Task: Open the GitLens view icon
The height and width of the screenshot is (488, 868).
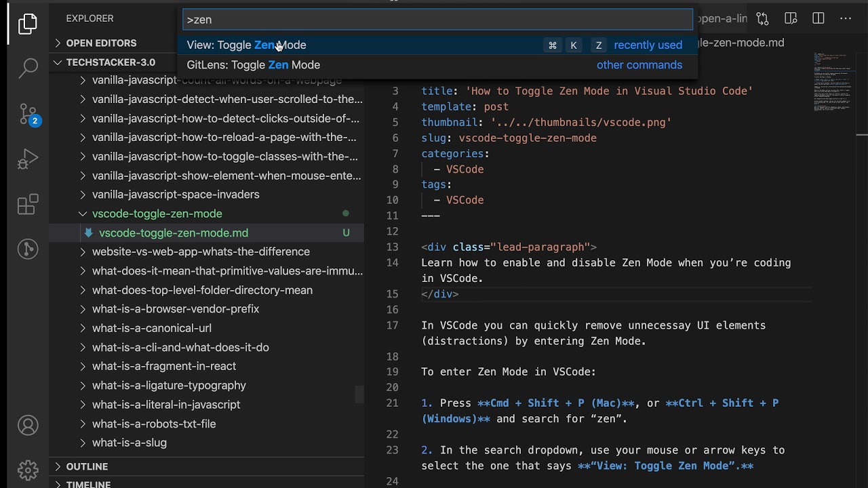Action: pos(28,249)
